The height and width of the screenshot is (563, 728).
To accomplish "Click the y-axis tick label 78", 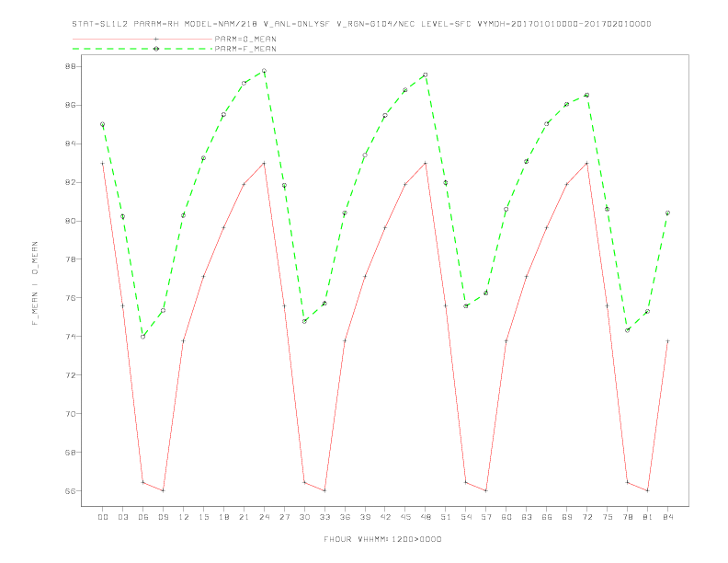I will pyautogui.click(x=70, y=259).
